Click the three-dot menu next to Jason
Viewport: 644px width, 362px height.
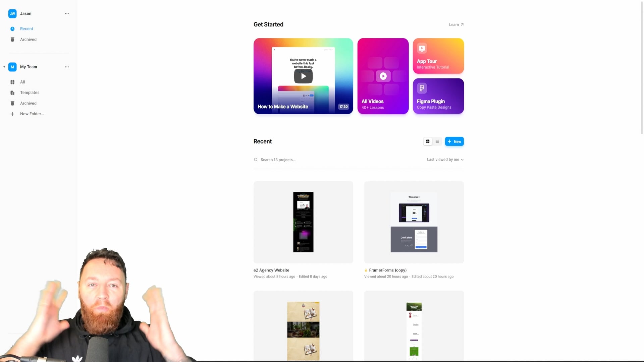point(66,13)
